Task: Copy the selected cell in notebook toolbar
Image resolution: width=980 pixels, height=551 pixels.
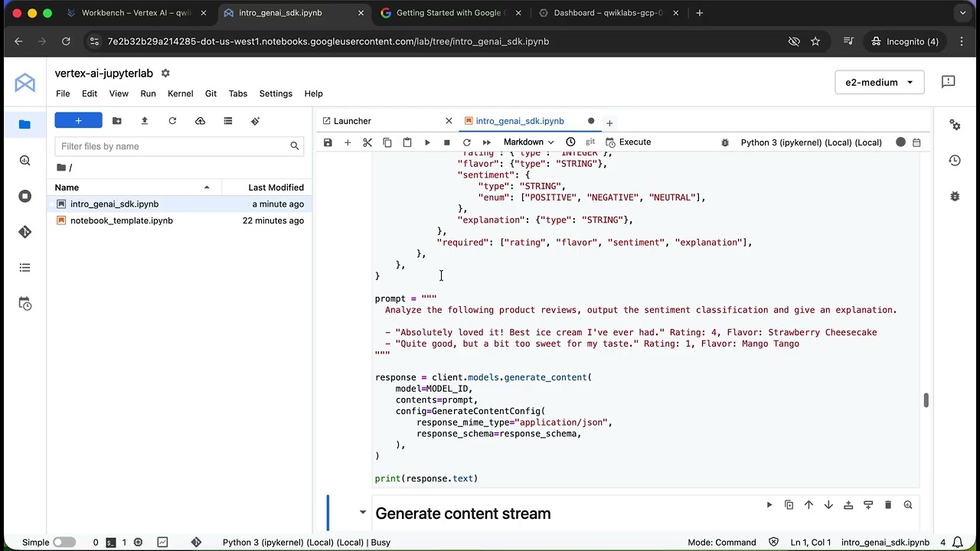Action: click(x=387, y=142)
